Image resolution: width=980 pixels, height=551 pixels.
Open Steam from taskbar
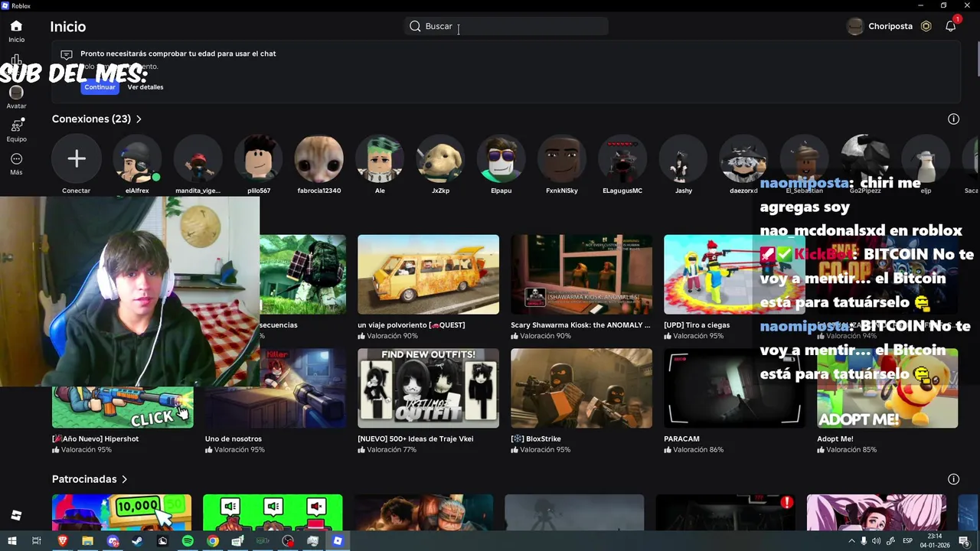pyautogui.click(x=137, y=541)
